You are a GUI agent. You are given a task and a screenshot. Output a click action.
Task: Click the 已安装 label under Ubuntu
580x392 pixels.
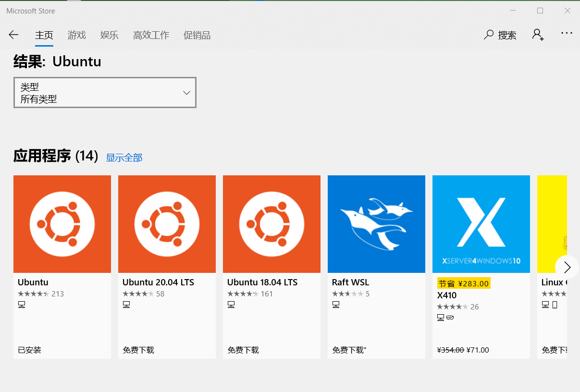pos(30,350)
